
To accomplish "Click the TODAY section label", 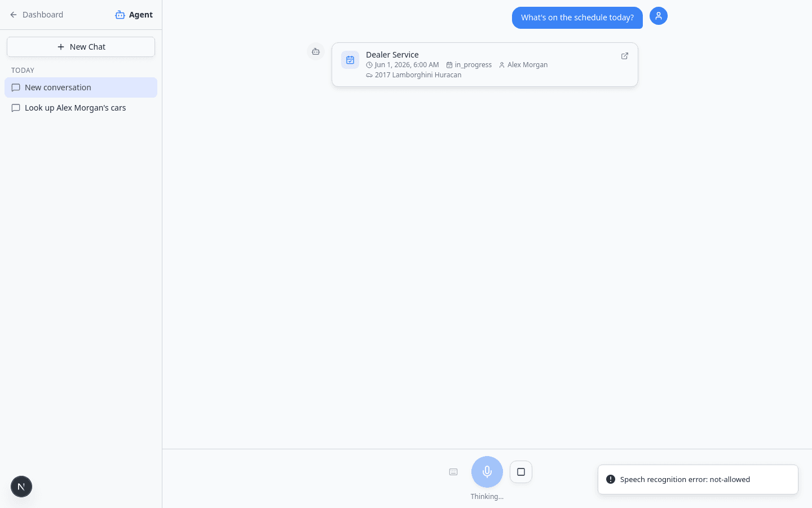I will point(23,71).
